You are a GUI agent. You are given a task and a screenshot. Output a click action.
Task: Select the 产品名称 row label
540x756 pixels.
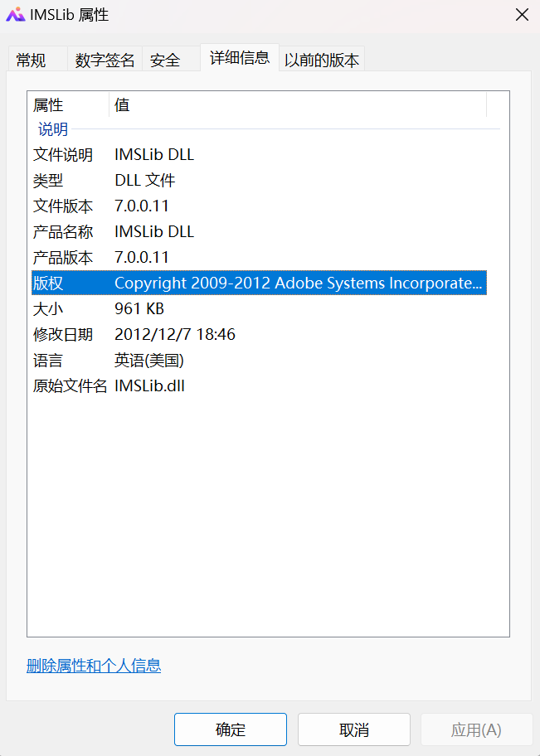pos(63,232)
